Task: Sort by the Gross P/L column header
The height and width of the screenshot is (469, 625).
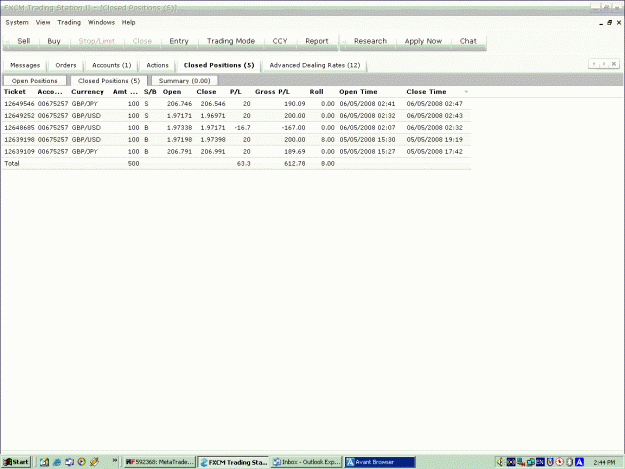Action: [x=272, y=92]
